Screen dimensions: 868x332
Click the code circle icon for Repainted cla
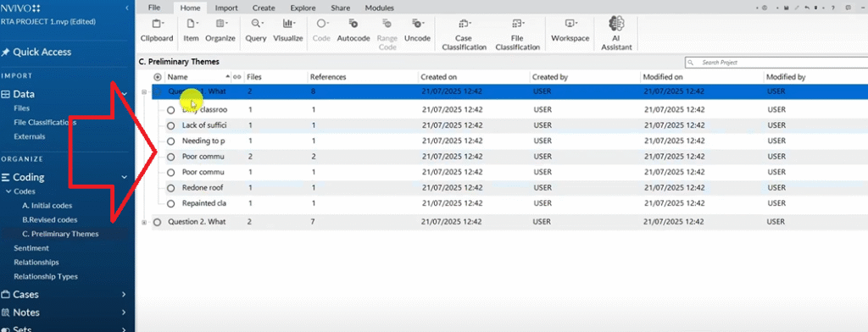[170, 203]
